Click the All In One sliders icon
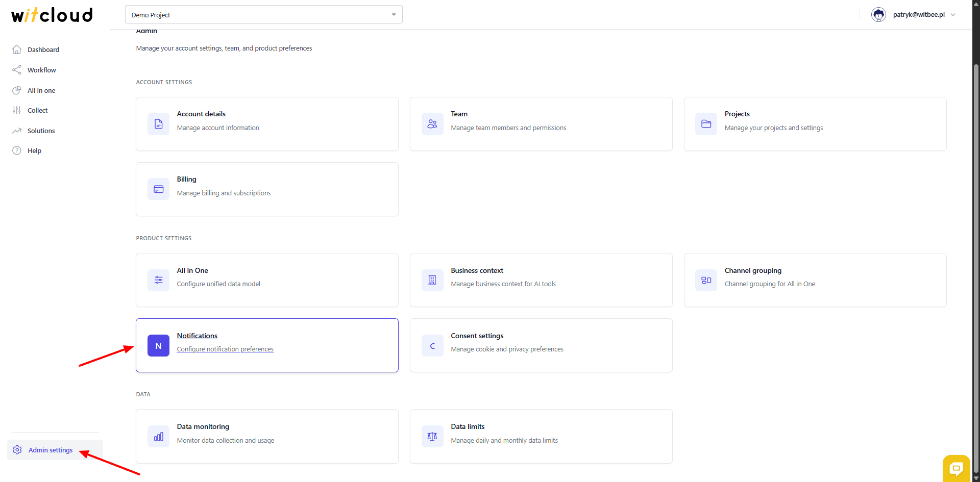Viewport: 980px width, 482px height. (x=158, y=280)
